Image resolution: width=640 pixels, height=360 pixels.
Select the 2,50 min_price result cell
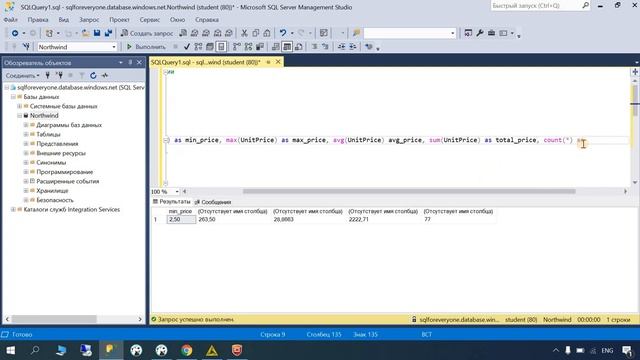pyautogui.click(x=181, y=220)
